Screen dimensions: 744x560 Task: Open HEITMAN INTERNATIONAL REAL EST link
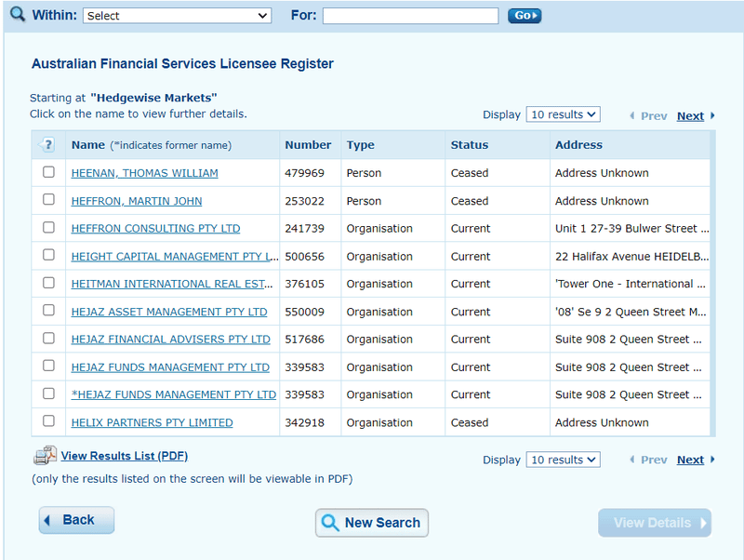[x=172, y=284]
